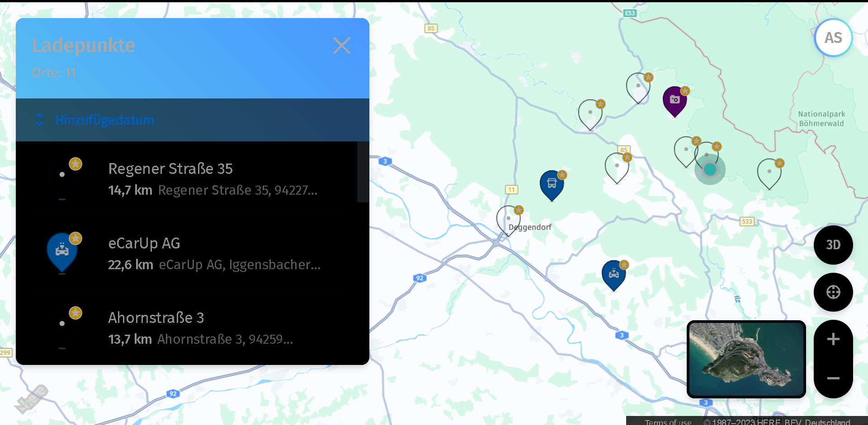868x425 pixels.
Task: Click the purple camera map pin
Action: 675,100
